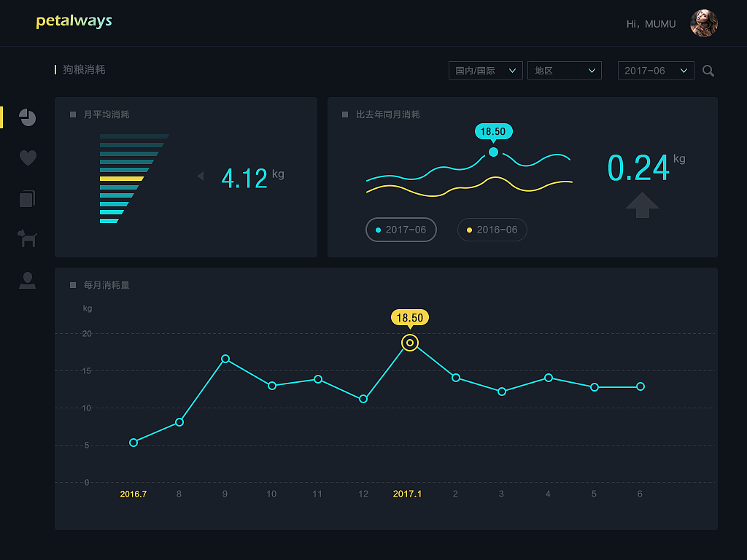This screenshot has width=747, height=560.
Task: Select the data point for month 10
Action: (x=271, y=386)
